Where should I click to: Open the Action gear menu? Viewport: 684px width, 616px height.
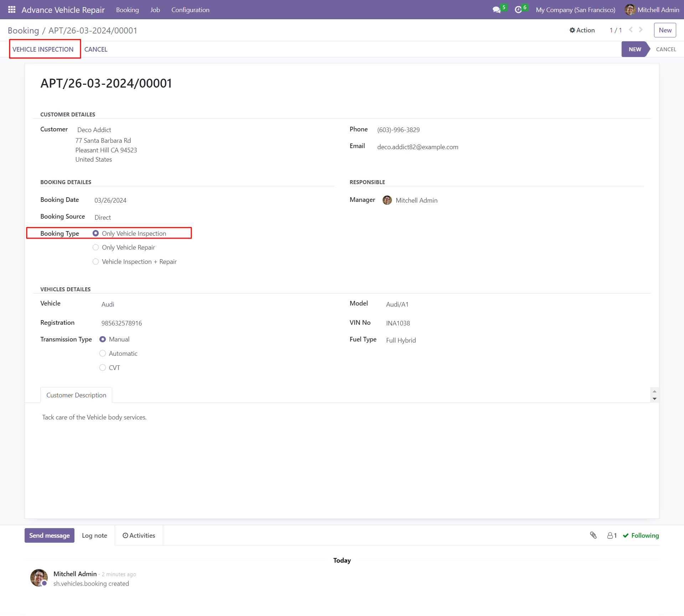pyautogui.click(x=582, y=30)
